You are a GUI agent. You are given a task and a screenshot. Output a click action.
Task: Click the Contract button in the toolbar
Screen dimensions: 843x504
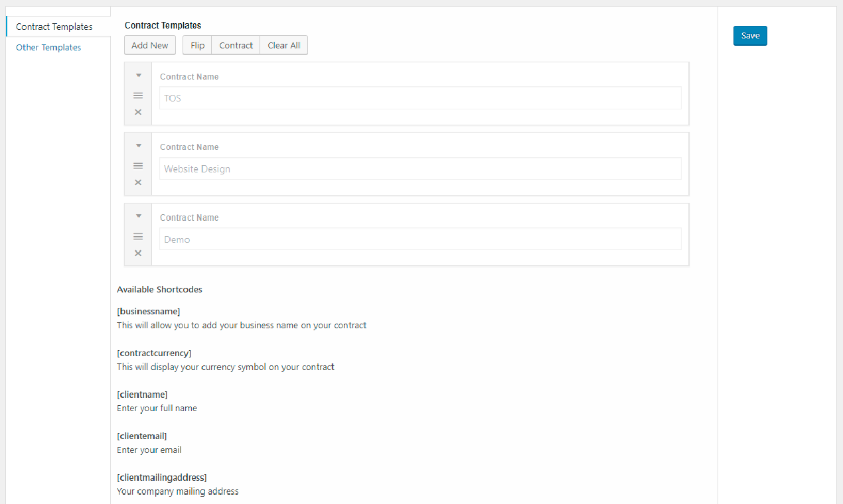pyautogui.click(x=236, y=44)
